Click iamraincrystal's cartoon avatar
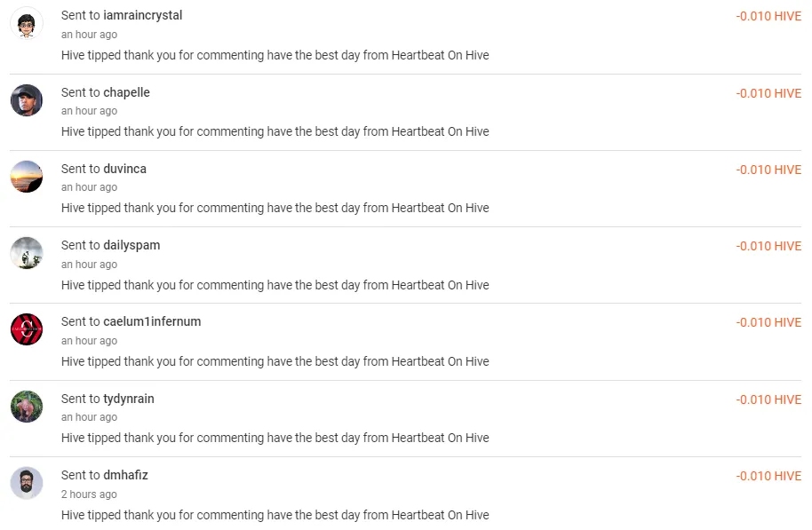This screenshot has width=812, height=530. (27, 24)
